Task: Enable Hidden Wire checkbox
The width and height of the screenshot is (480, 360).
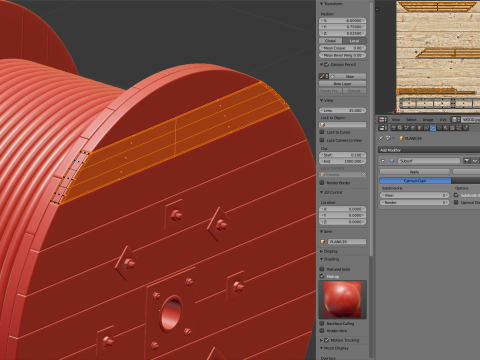Action: click(x=322, y=331)
